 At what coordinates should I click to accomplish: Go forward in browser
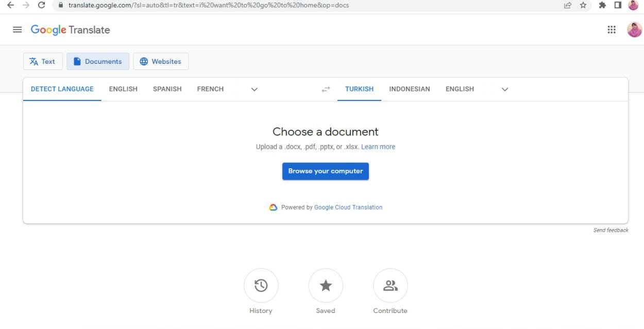(26, 5)
